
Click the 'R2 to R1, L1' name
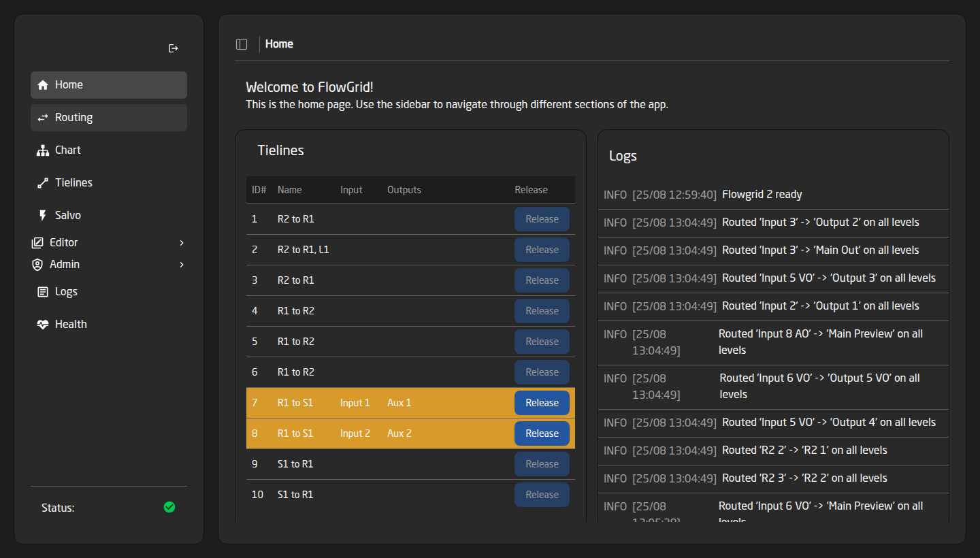point(304,250)
